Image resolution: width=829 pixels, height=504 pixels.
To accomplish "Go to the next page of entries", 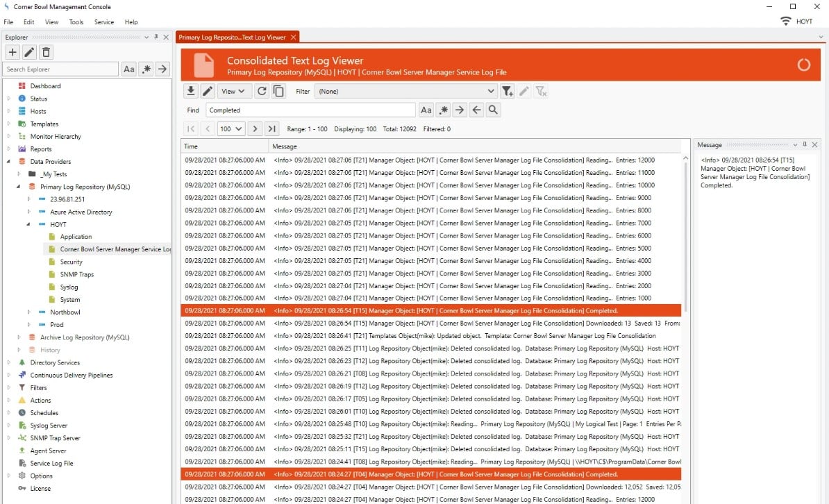I will (x=255, y=128).
